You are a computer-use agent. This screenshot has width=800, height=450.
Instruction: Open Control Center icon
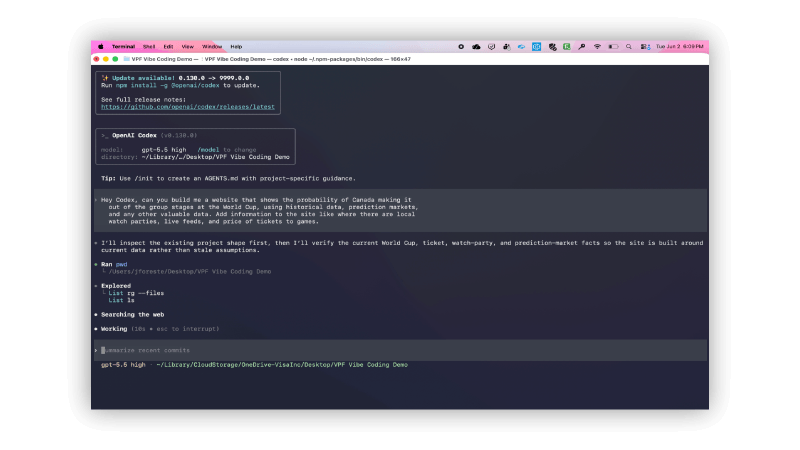coord(645,46)
